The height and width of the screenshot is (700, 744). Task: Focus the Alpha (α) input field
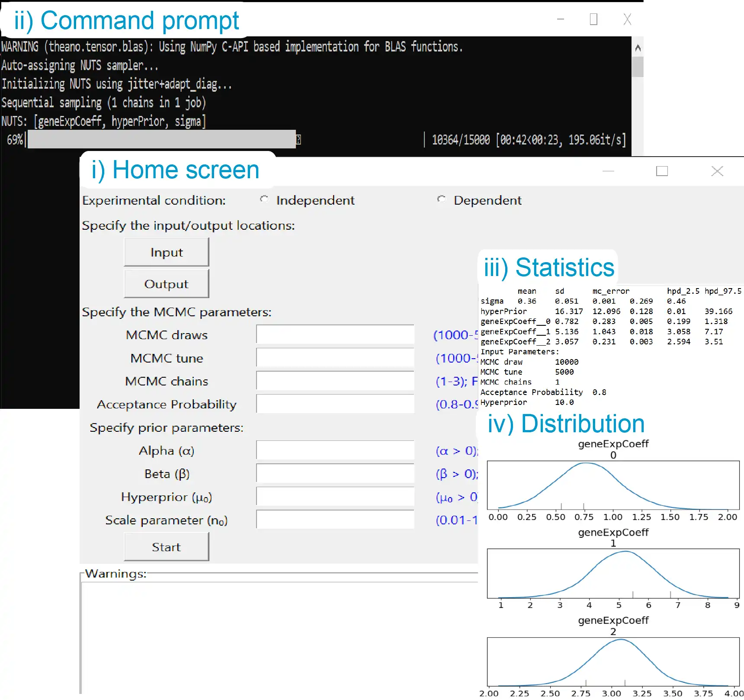coord(335,450)
